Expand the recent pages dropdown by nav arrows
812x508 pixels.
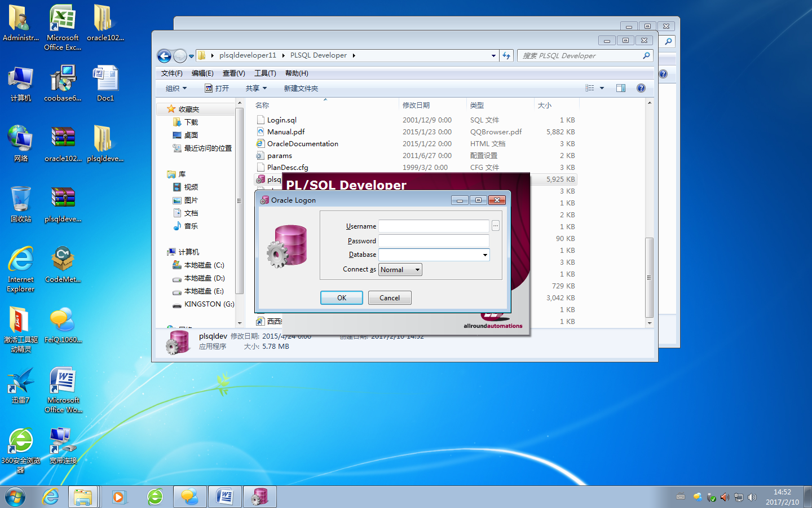(x=191, y=56)
